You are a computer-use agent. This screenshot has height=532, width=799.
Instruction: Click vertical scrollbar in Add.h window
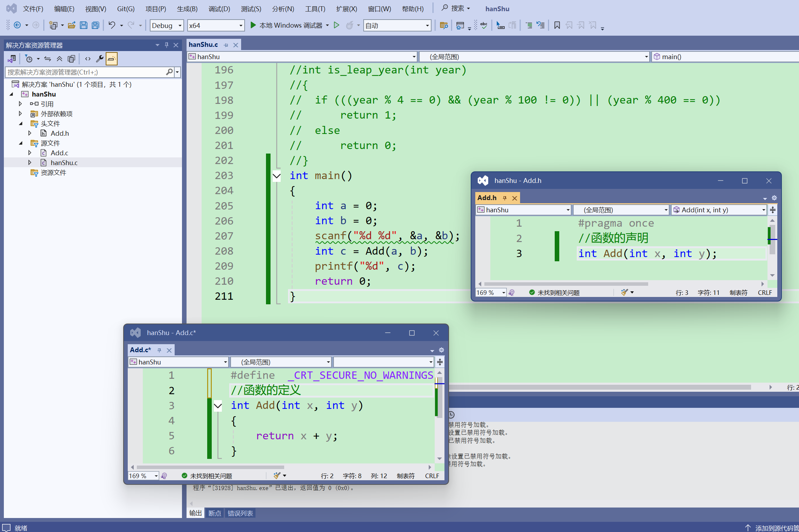(772, 239)
